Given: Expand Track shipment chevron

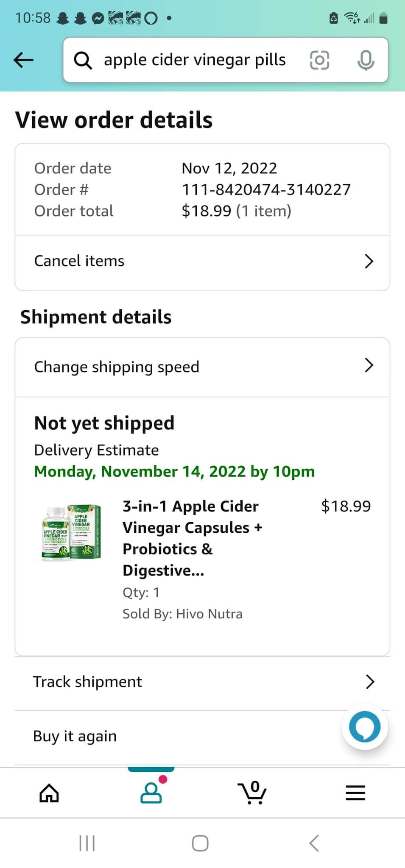Looking at the screenshot, I should [x=370, y=682].
